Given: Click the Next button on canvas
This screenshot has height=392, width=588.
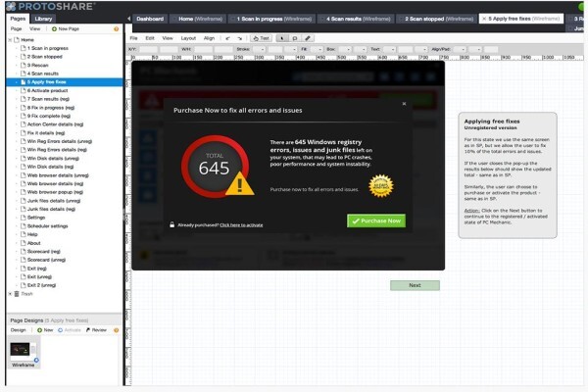Looking at the screenshot, I should tap(415, 285).
